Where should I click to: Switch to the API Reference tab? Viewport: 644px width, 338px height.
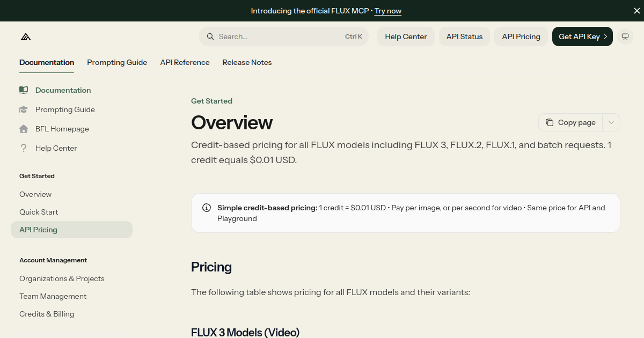(x=185, y=62)
